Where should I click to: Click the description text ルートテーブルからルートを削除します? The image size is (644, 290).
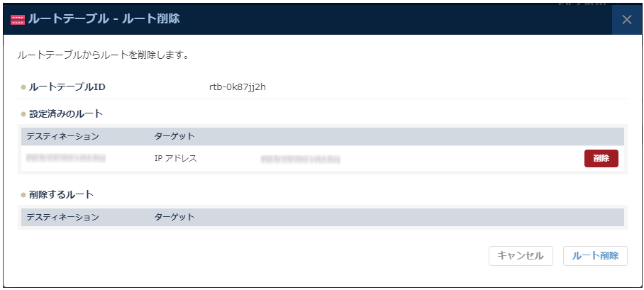[x=103, y=55]
